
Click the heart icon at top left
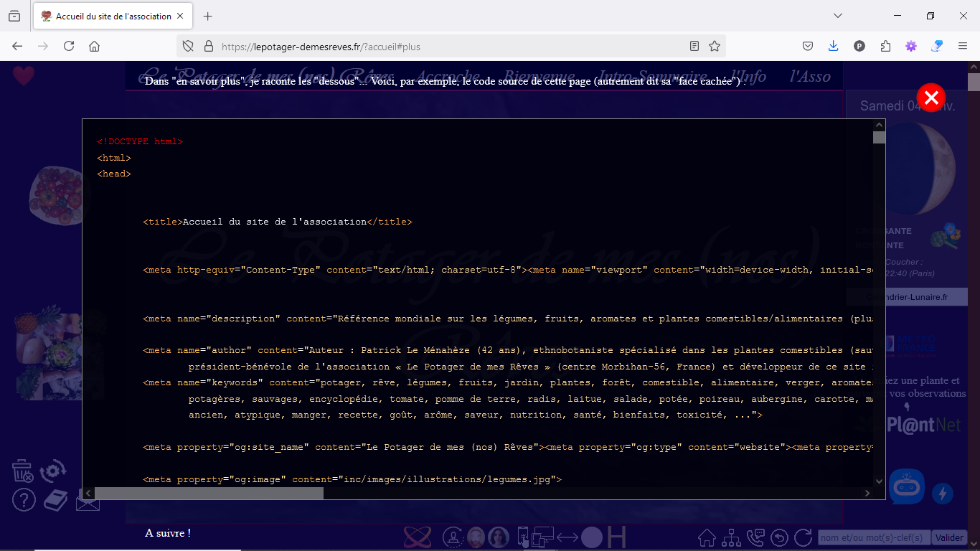[24, 75]
